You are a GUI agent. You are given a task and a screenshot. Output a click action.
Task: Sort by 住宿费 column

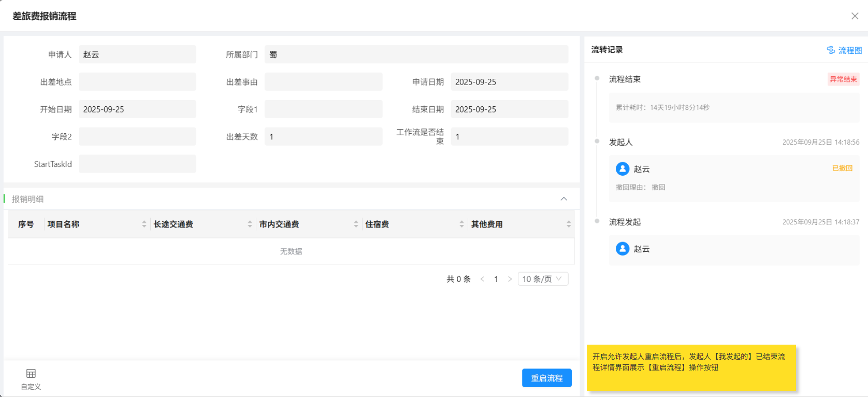461,224
